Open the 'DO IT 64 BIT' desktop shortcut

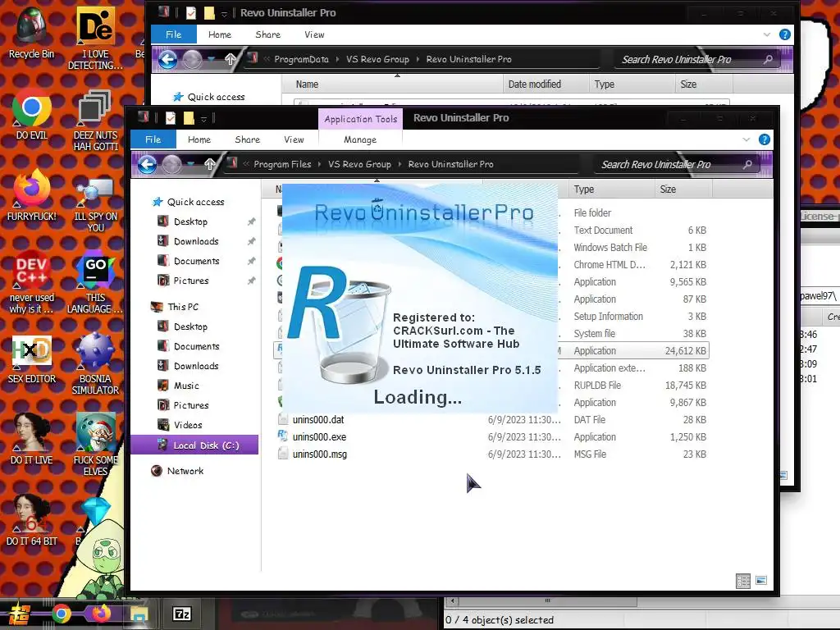(32, 519)
